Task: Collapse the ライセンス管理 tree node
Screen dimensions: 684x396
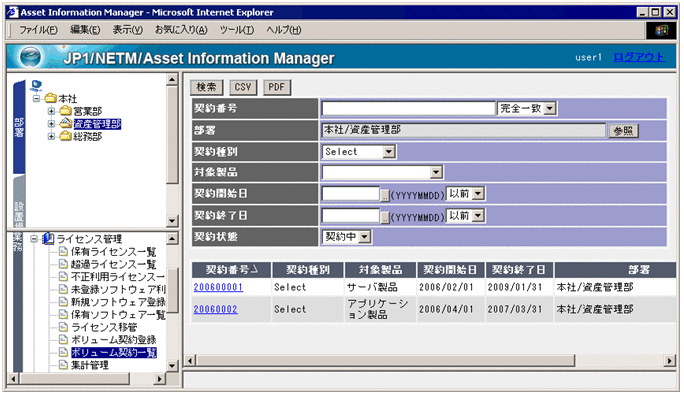Action: (x=34, y=239)
